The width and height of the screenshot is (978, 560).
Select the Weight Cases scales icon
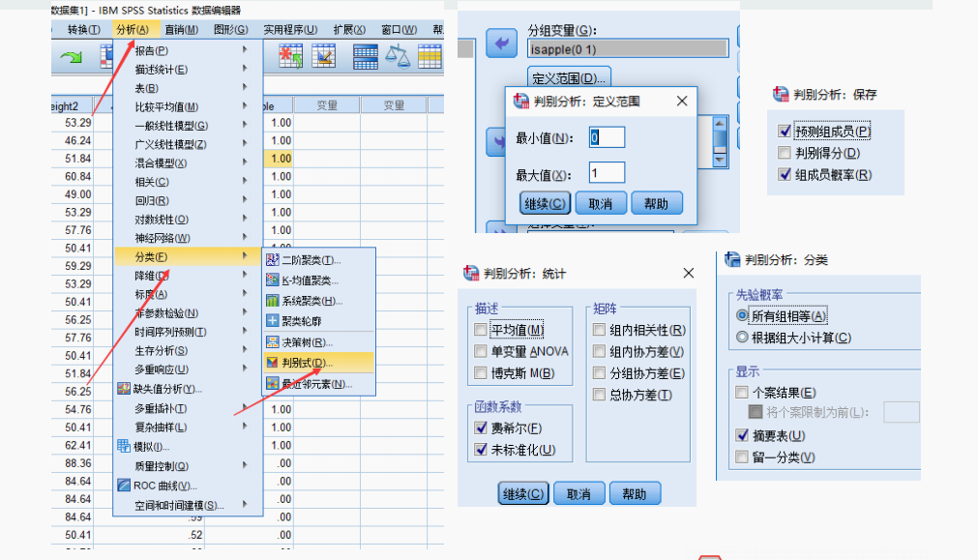[400, 58]
